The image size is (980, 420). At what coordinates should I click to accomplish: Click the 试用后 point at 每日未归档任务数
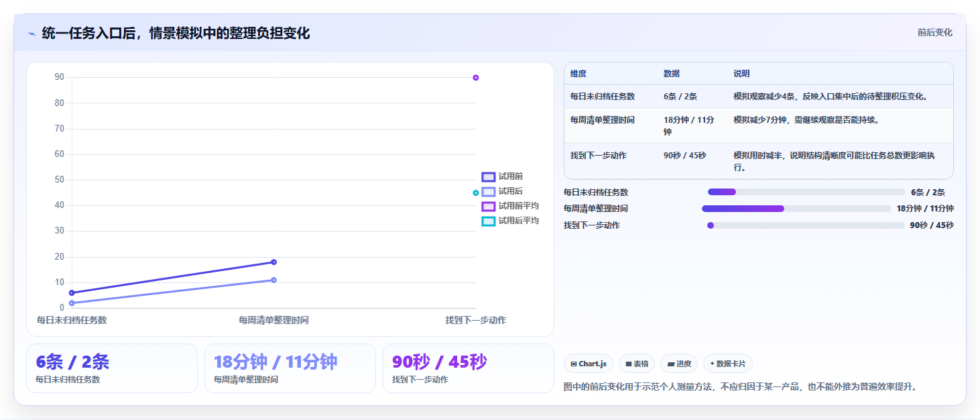tap(72, 303)
